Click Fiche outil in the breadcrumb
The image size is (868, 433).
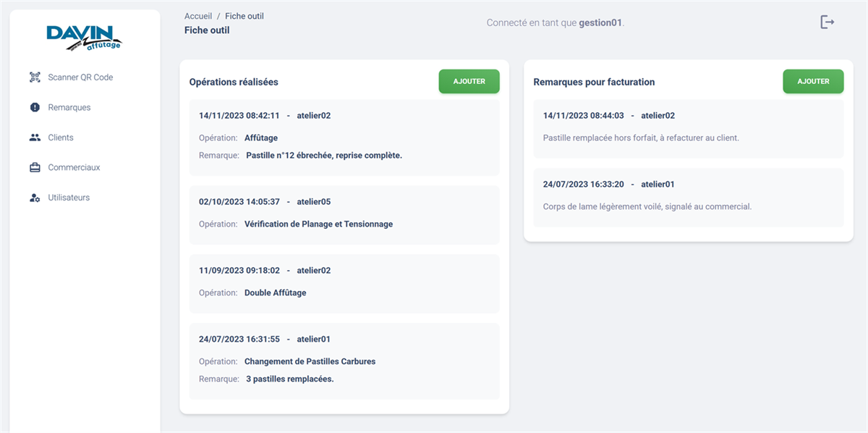click(244, 16)
